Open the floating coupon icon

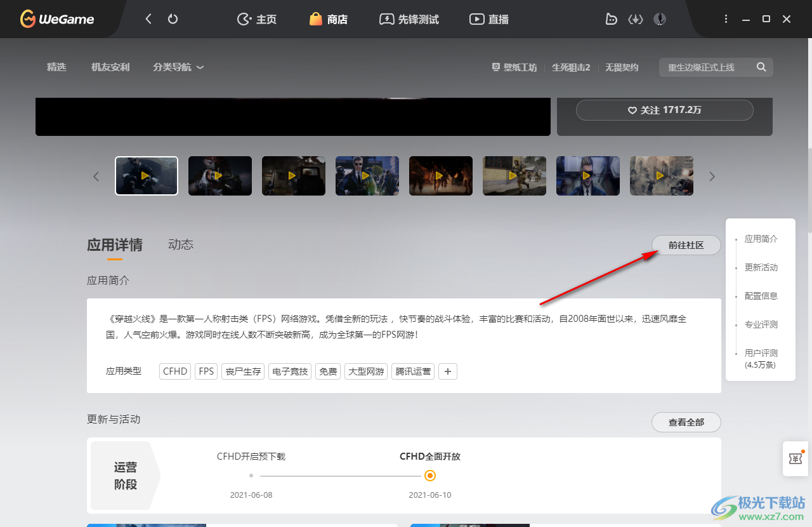pos(796,458)
